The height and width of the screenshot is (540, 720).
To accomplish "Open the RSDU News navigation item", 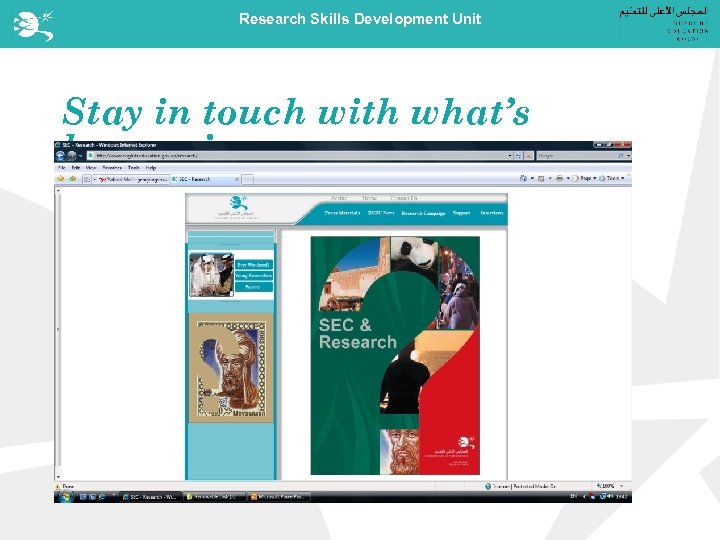I will (381, 213).
